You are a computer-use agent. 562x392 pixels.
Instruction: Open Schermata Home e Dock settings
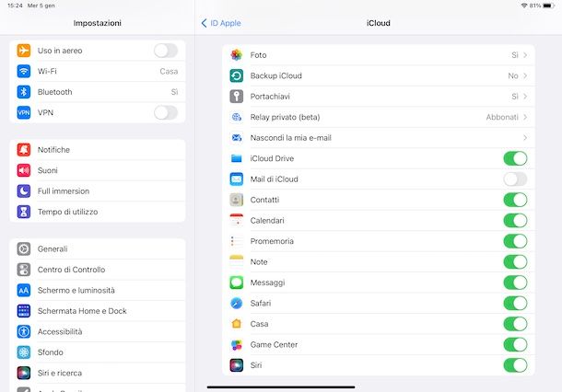(98, 311)
